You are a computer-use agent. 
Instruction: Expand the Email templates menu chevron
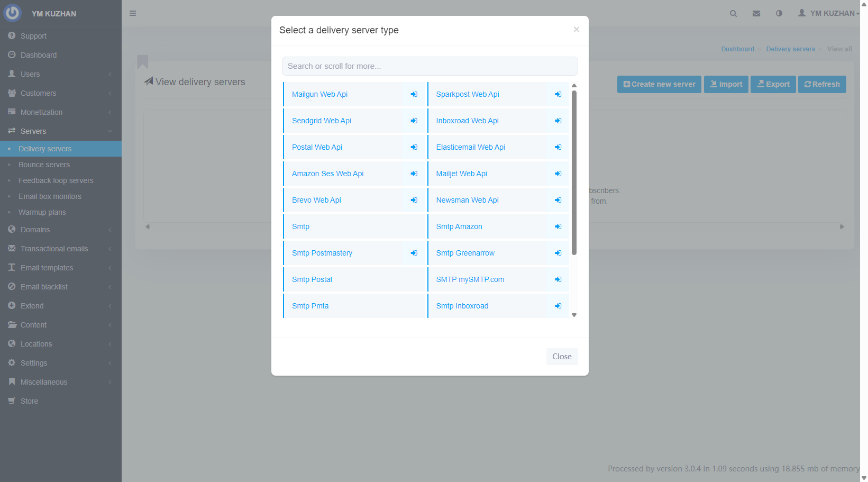point(110,268)
